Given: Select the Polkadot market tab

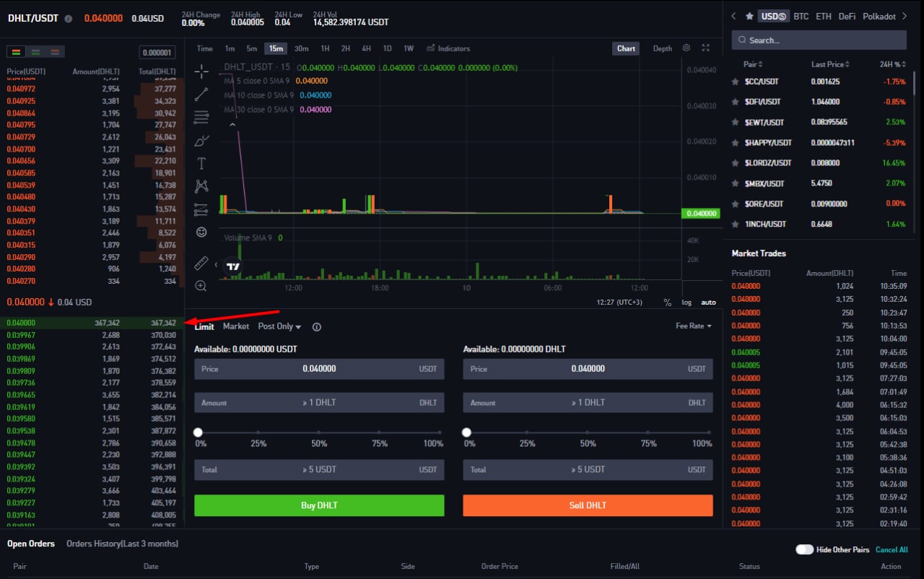Looking at the screenshot, I should click(879, 16).
